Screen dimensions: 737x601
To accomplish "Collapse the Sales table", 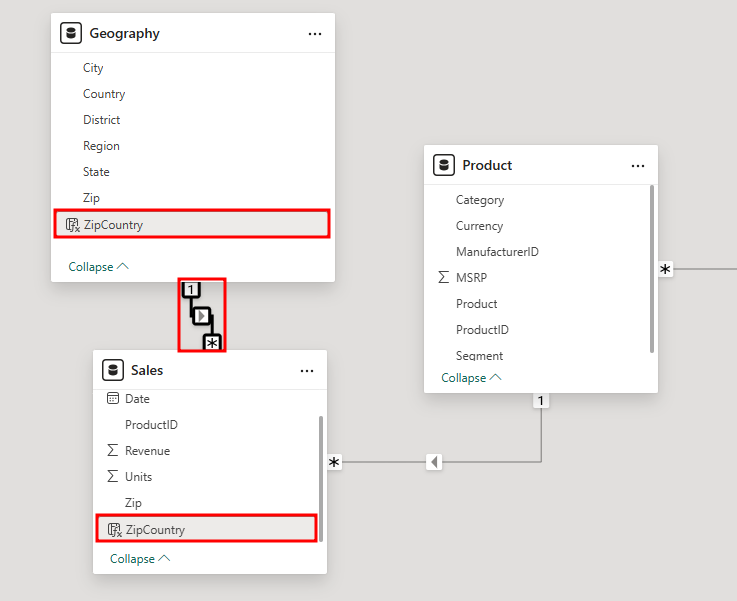I will click(140, 558).
